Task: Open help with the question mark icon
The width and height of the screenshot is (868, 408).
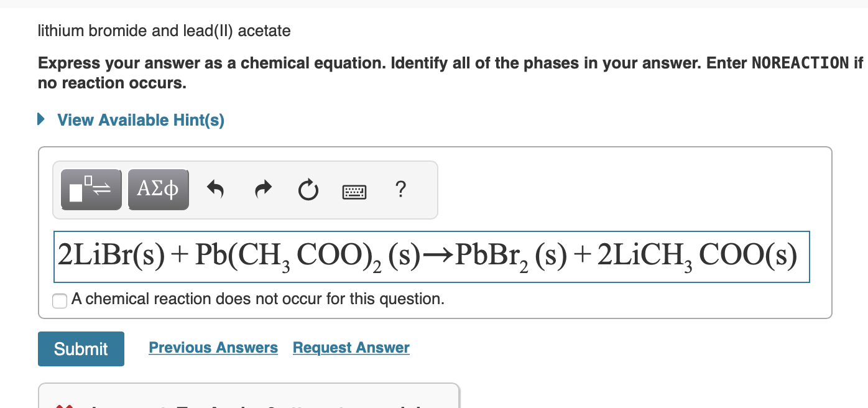Action: pyautogui.click(x=400, y=188)
